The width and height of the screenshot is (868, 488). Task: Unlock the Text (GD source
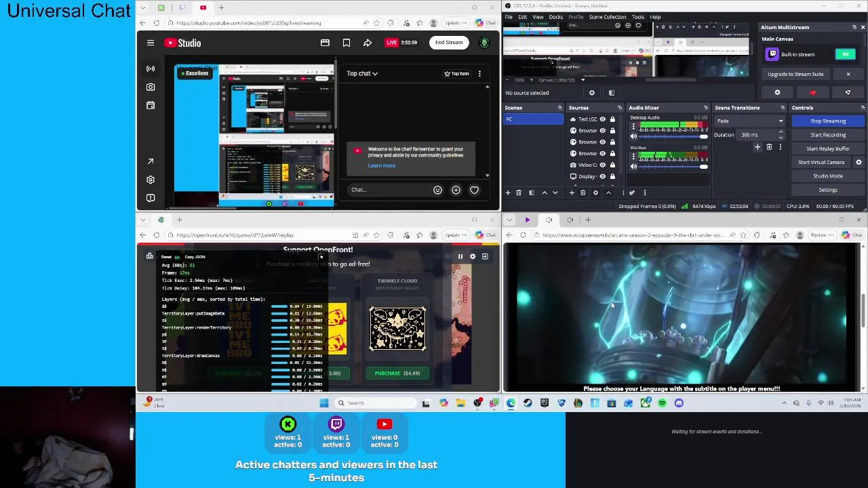point(612,119)
